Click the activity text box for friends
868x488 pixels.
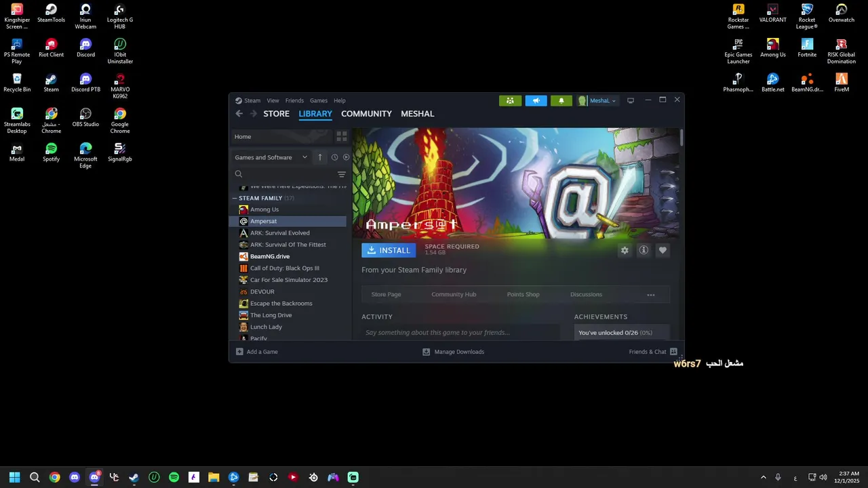click(460, 332)
